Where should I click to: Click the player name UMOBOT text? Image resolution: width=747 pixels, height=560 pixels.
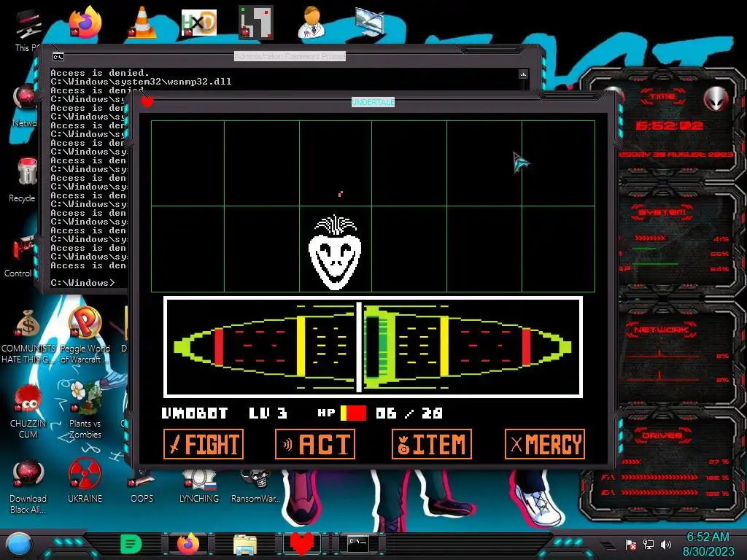tap(195, 413)
